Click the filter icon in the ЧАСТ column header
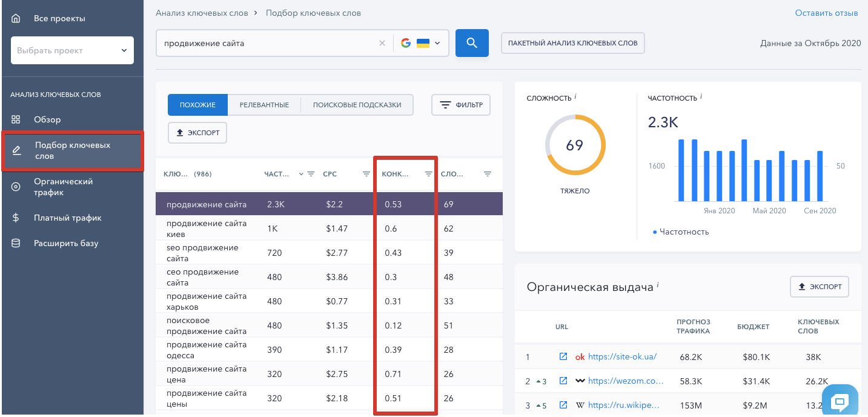This screenshot has height=417, width=868. [x=311, y=174]
